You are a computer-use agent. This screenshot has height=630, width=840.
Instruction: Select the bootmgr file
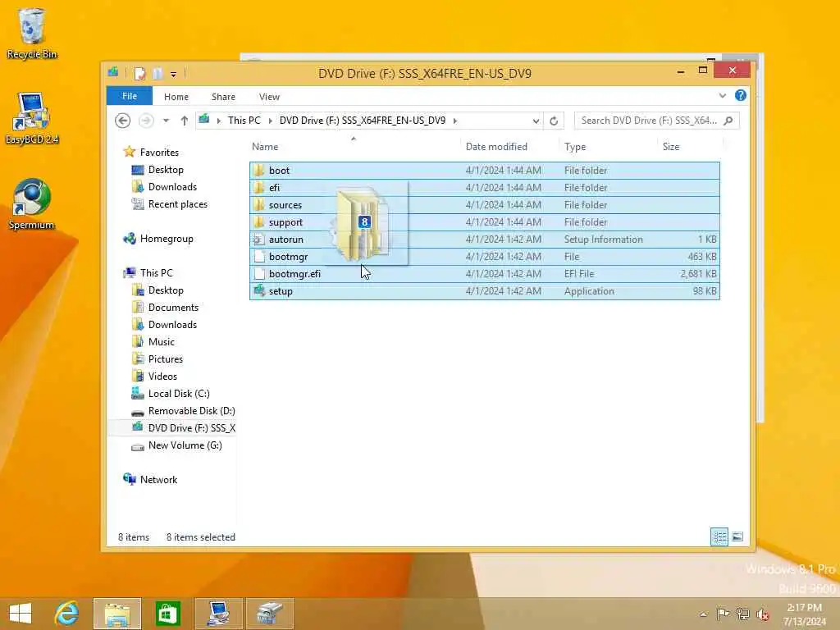point(484,257)
